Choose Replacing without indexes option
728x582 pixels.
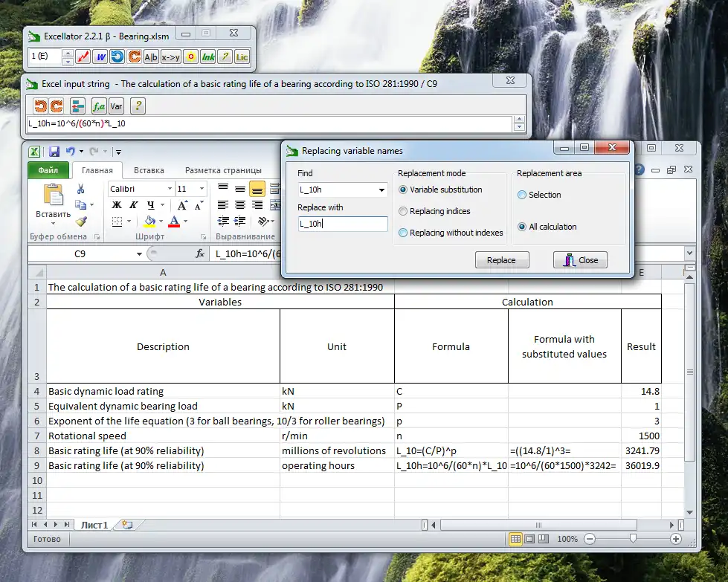click(x=403, y=233)
